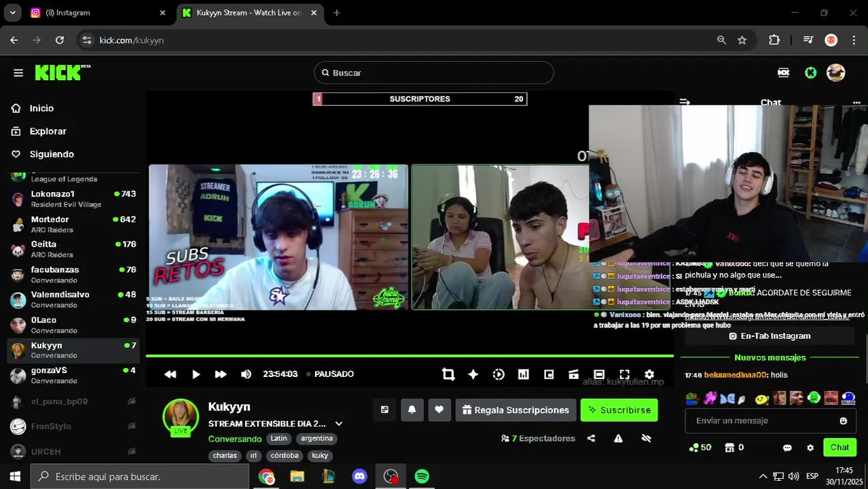Open Kukyyn's live avatar

click(x=181, y=416)
